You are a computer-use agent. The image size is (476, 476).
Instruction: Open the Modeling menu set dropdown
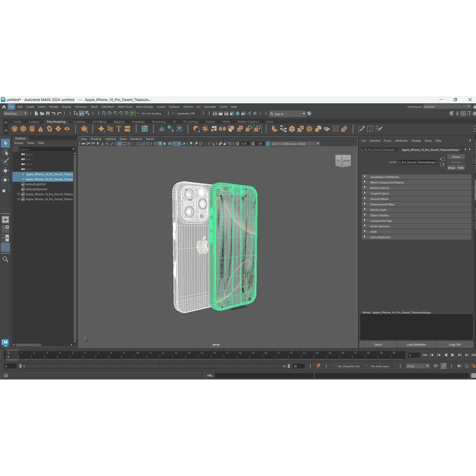coord(15,114)
